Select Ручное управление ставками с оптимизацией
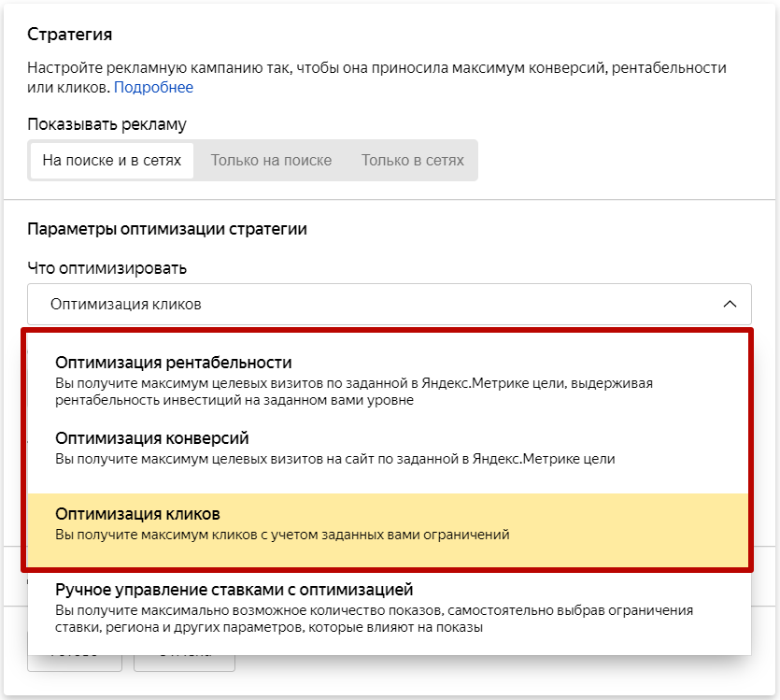Screen dimensions: 780x700 [x=234, y=590]
